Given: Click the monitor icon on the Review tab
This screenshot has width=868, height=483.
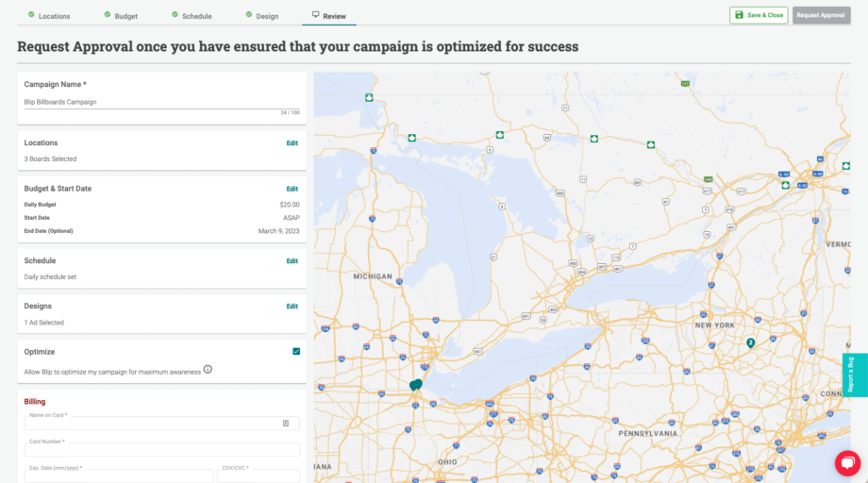Looking at the screenshot, I should 315,15.
